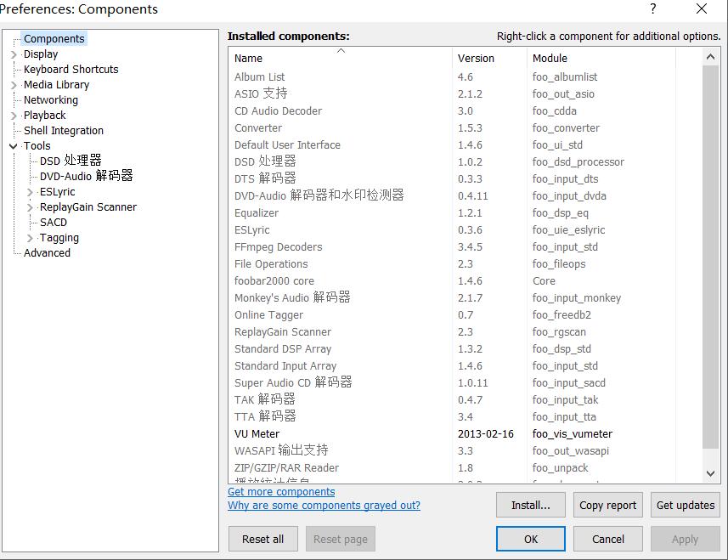Confirm with the OK button

point(531,539)
